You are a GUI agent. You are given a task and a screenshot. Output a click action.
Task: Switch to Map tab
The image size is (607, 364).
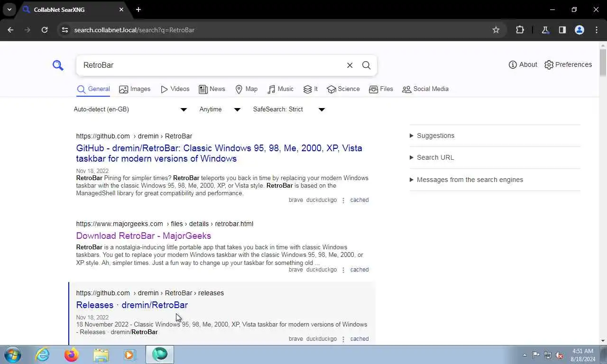pos(247,89)
